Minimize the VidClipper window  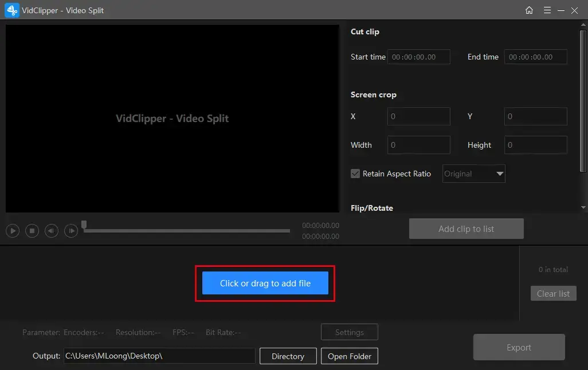[561, 10]
